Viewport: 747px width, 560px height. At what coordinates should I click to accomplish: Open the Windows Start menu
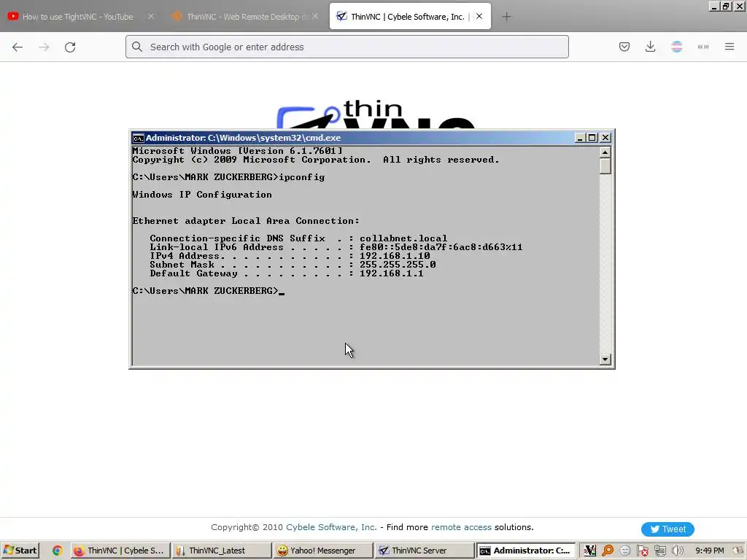(x=20, y=551)
